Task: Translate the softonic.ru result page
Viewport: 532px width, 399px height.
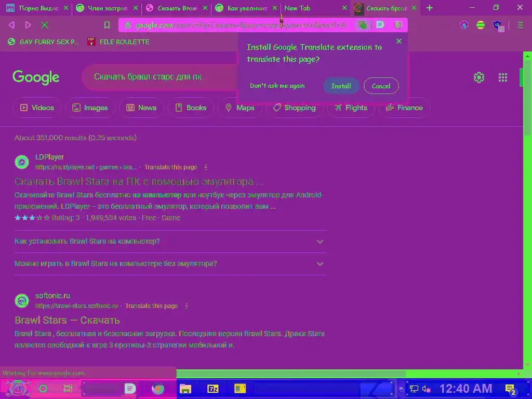Action: pos(151,306)
